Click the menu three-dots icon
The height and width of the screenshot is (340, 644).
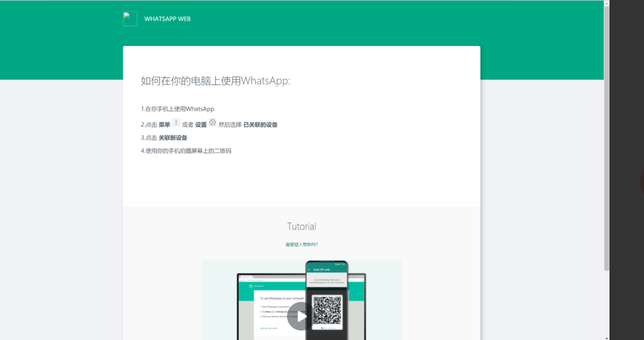point(176,123)
